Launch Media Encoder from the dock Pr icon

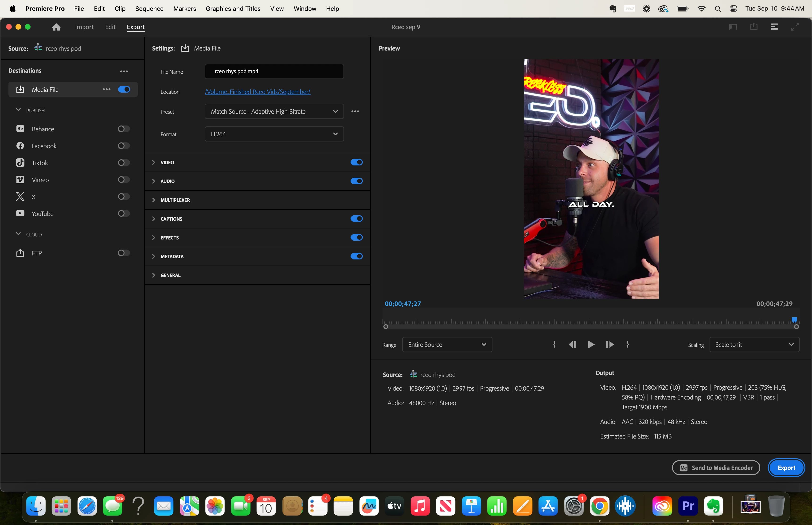[x=688, y=506]
